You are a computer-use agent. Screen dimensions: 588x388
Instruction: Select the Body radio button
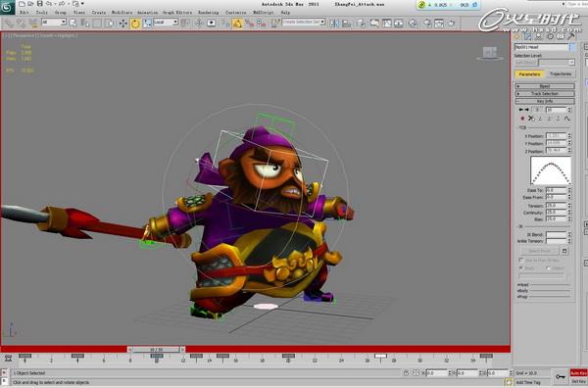(521, 268)
